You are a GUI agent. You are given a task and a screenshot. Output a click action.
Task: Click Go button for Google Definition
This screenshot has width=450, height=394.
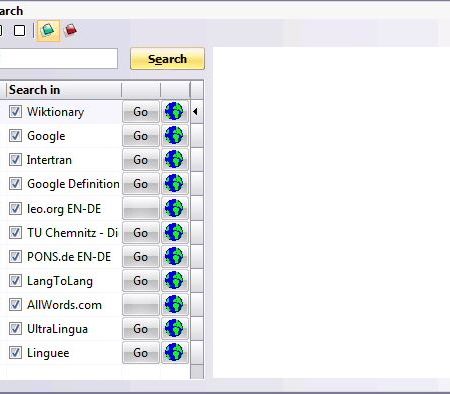(141, 184)
